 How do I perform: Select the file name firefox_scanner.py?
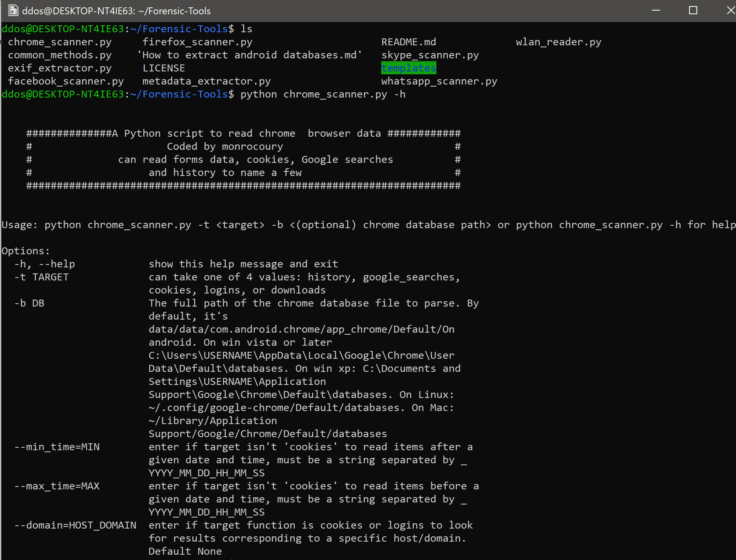pos(198,42)
